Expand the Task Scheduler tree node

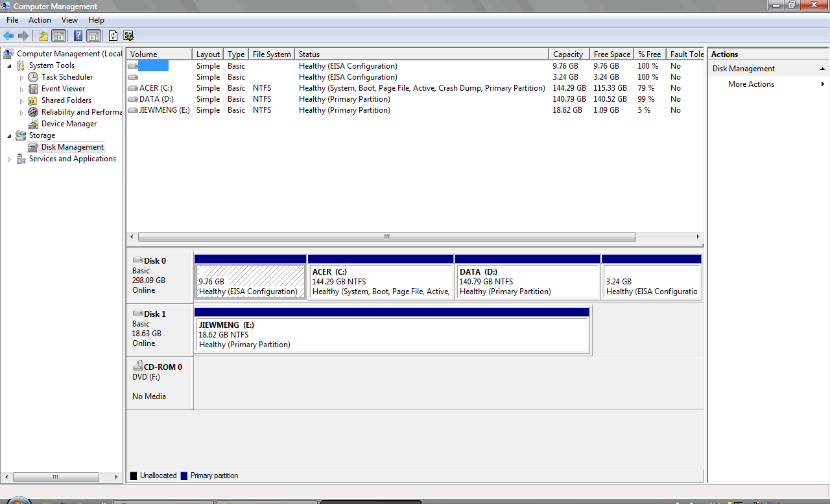[21, 78]
